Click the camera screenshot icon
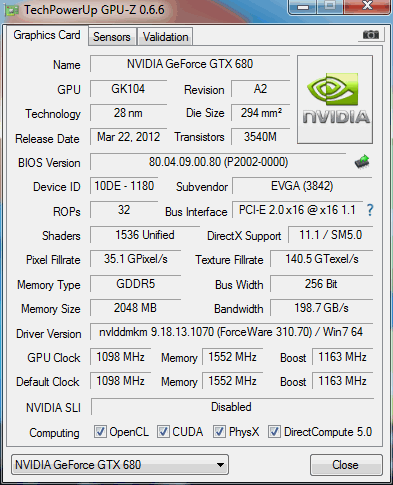The width and height of the screenshot is (393, 485). 371,34
